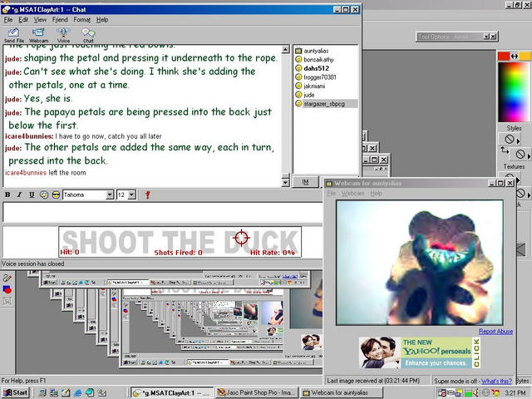Image resolution: width=532 pixels, height=399 pixels.
Task: Open the Start menu
Action: [15, 392]
